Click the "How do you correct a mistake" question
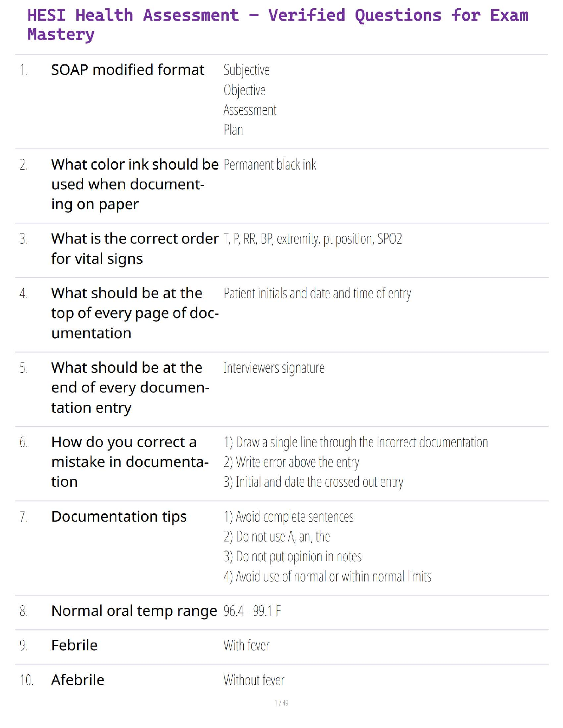This screenshot has width=563, height=728. click(129, 461)
